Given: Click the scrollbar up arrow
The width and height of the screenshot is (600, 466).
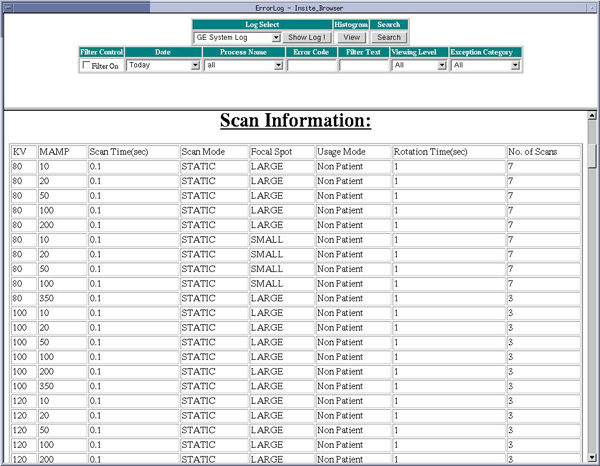Looking at the screenshot, I should click(x=592, y=115).
